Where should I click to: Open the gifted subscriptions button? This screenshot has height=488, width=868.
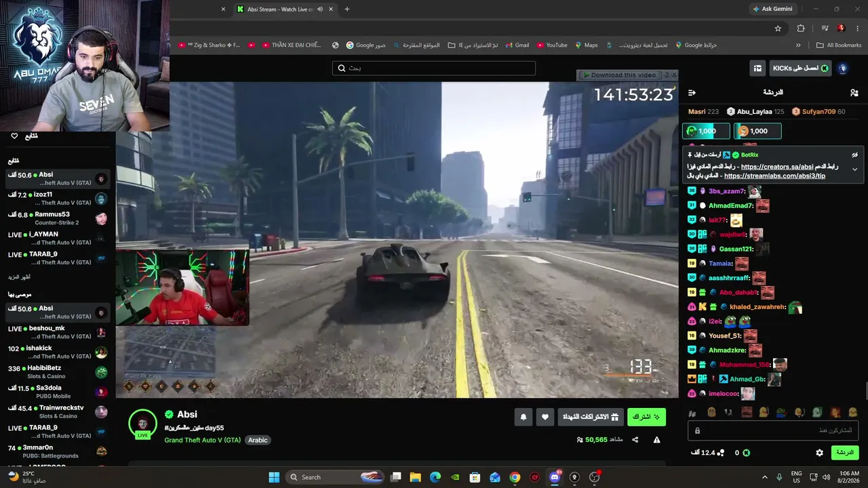pos(591,417)
